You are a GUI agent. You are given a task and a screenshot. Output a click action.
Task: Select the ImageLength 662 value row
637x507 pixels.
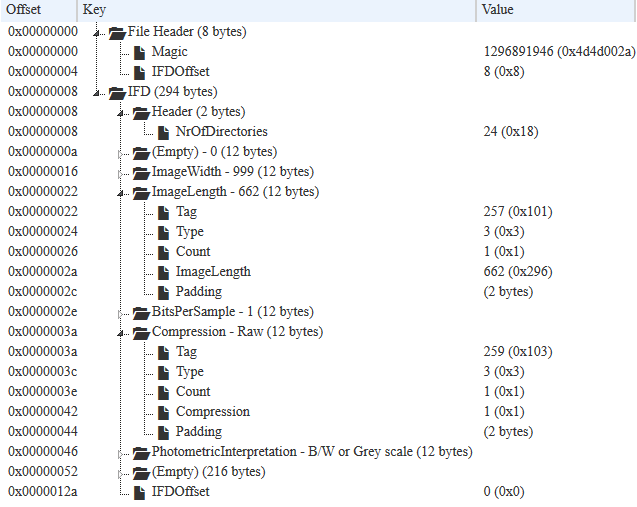pos(318,271)
